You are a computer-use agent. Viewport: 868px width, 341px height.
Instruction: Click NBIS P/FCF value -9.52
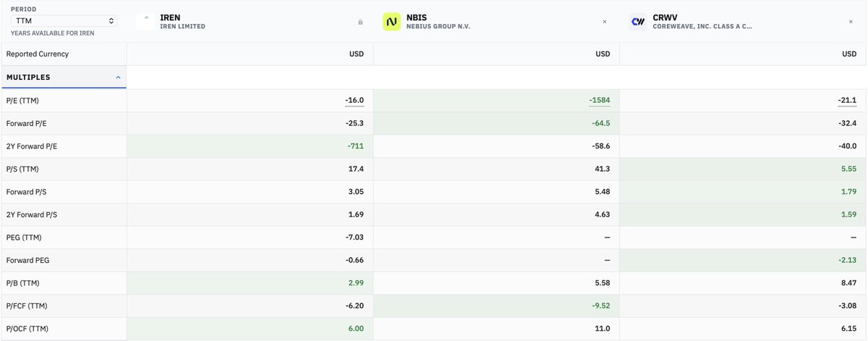tap(601, 307)
